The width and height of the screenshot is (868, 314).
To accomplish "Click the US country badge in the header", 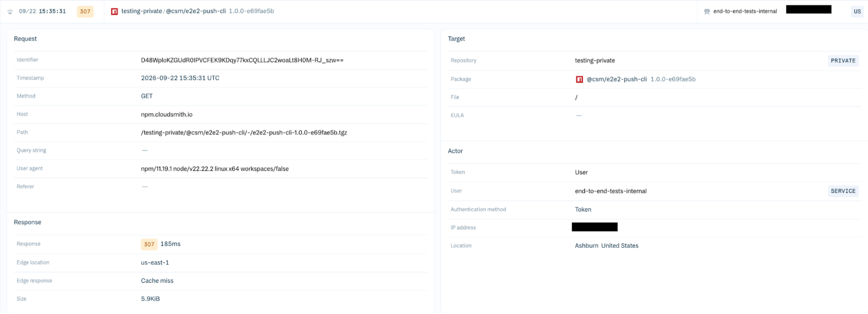I will [x=857, y=12].
